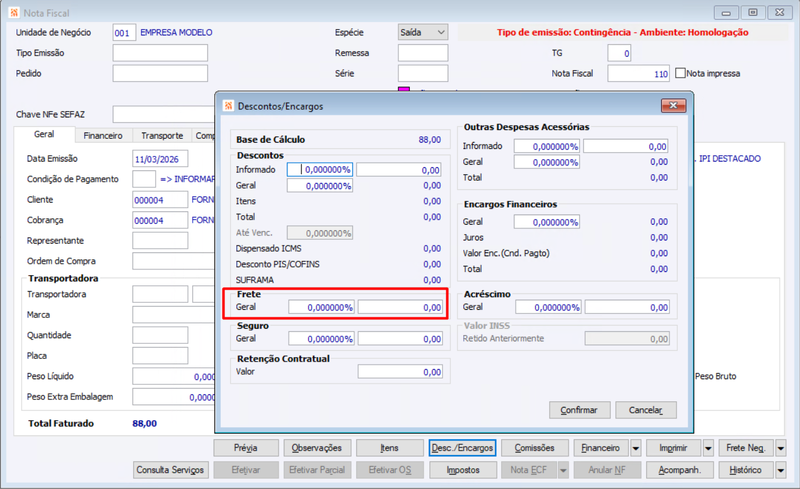Image resolution: width=800 pixels, height=489 pixels.
Task: Switch to the Transporte tab
Action: tap(162, 136)
